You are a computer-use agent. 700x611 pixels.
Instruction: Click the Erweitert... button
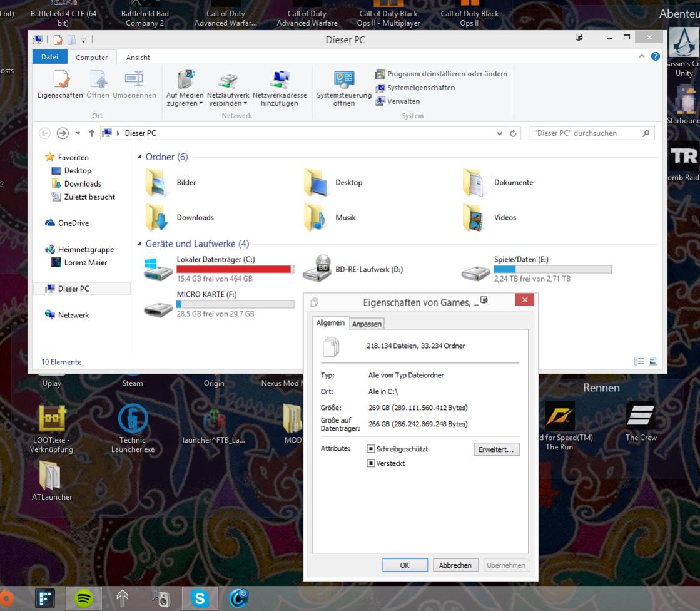[x=497, y=449]
